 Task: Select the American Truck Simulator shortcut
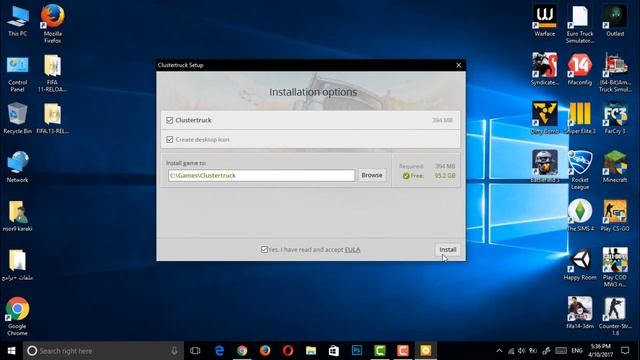pyautogui.click(x=615, y=72)
